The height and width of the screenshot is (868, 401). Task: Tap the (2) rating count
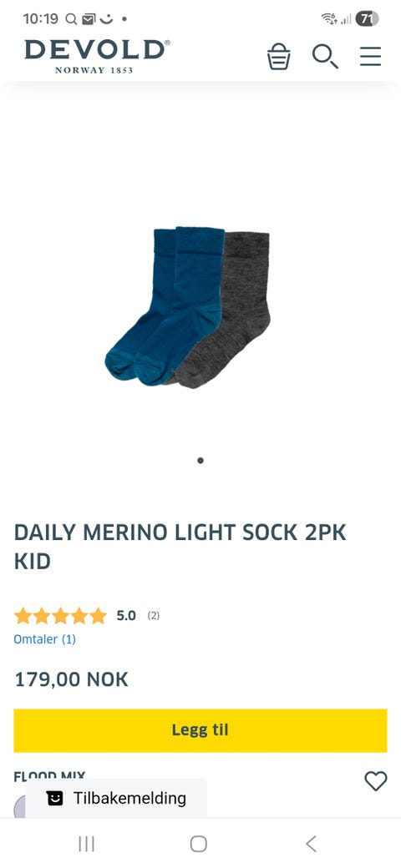(x=154, y=616)
